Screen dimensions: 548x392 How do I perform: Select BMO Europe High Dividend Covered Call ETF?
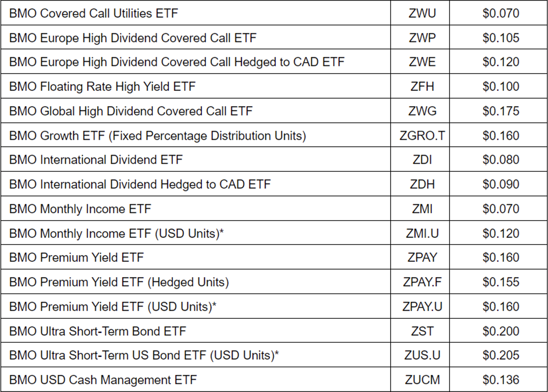pos(133,38)
